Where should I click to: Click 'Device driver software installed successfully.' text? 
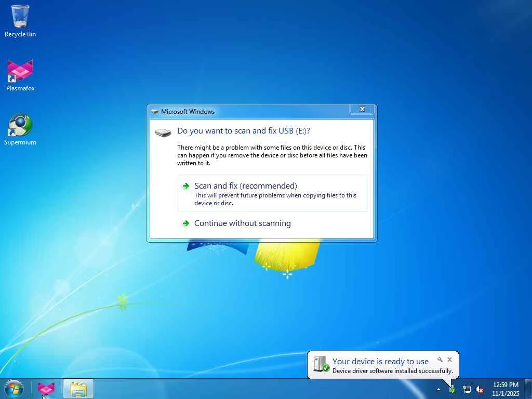(x=393, y=371)
